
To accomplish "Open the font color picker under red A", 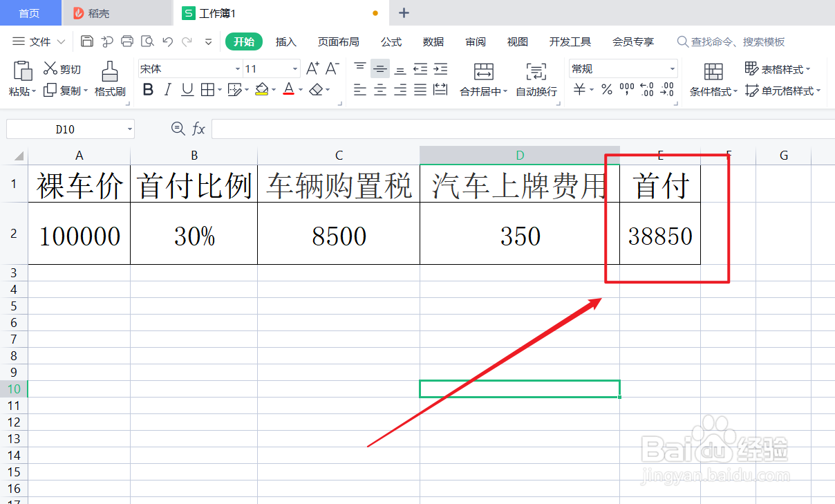I will [x=288, y=90].
